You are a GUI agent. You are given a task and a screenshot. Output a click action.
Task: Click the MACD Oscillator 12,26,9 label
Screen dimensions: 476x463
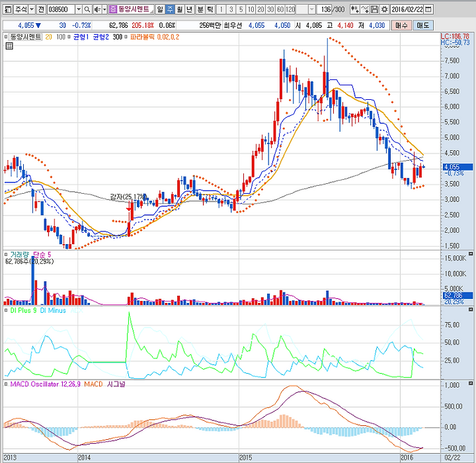click(45, 384)
